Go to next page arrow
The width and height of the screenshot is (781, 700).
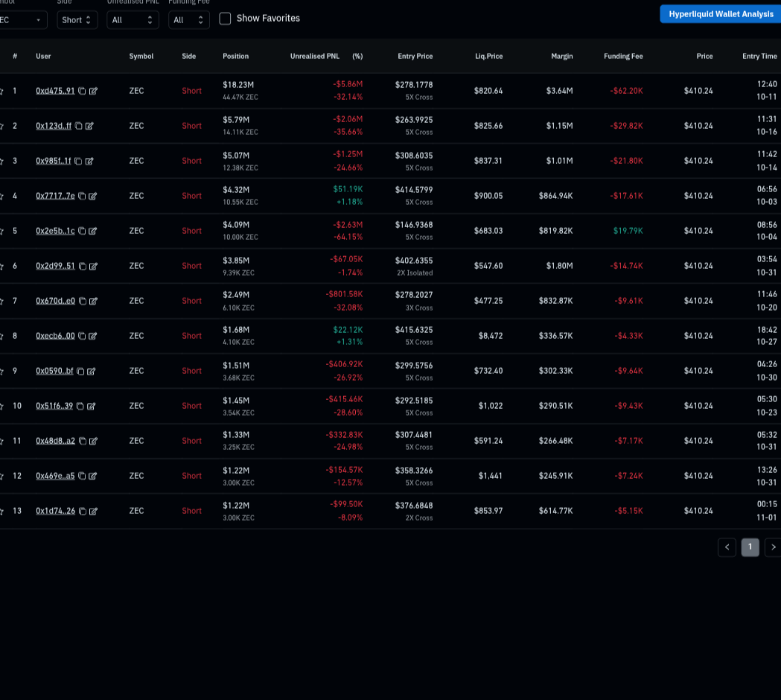click(x=773, y=547)
